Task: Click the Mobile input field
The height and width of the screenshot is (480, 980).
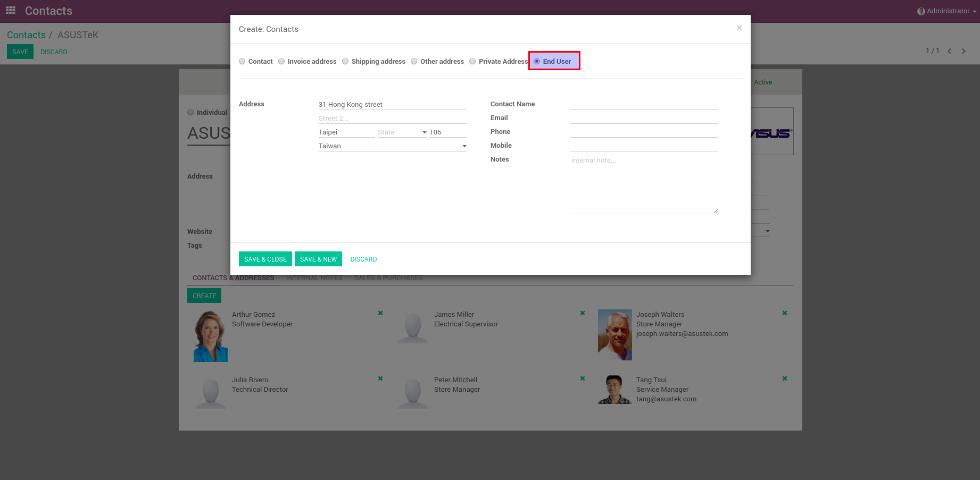Action: 644,146
